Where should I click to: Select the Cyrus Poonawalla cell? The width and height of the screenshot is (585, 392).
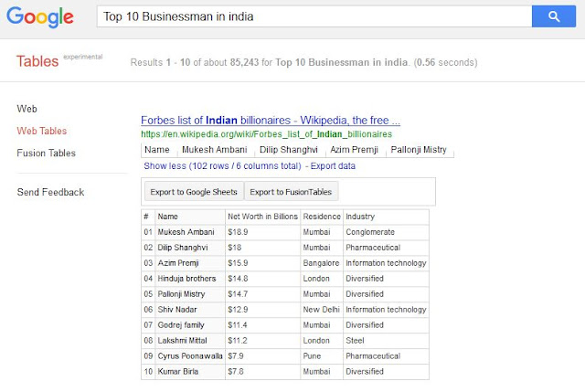[190, 356]
